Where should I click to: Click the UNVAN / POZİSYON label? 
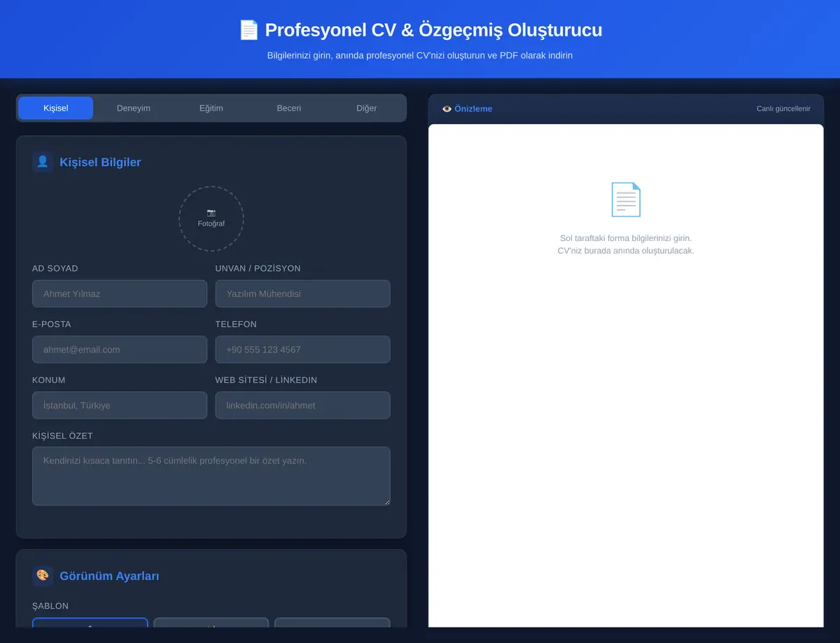[258, 268]
